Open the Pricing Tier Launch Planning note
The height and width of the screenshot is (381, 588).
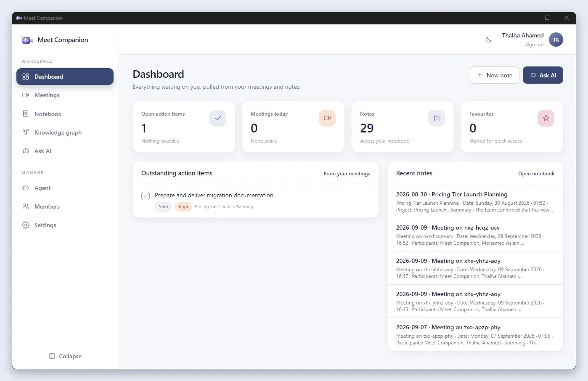pyautogui.click(x=475, y=202)
